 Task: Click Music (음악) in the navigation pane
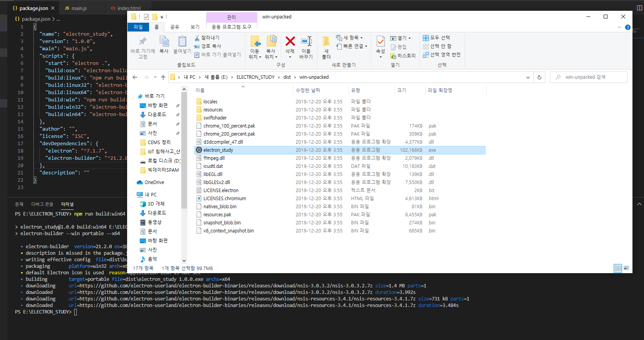(152, 259)
